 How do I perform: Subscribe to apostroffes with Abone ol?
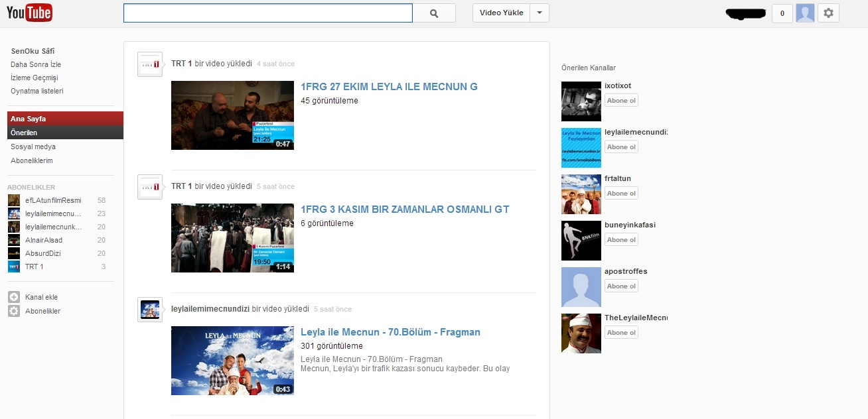click(x=621, y=286)
